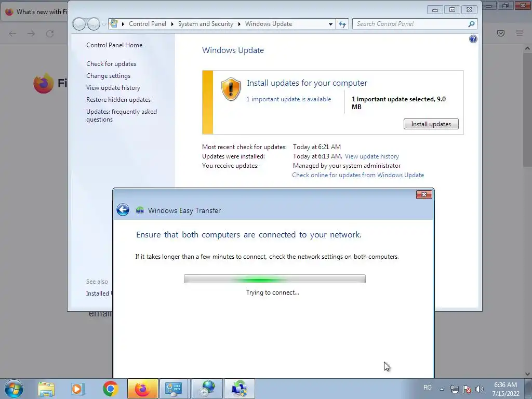Click System and Security breadcrumb segment
The width and height of the screenshot is (532, 399).
206,24
